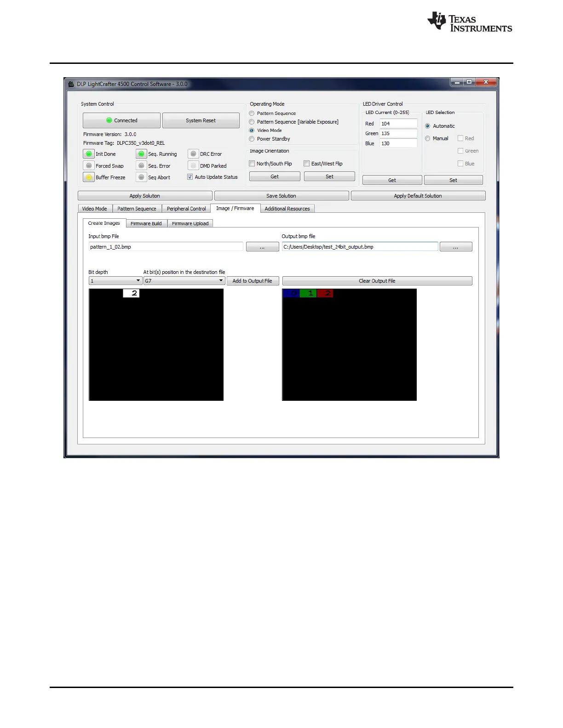Click Get in LED Driver Control
The image size is (563, 728).
[392, 180]
